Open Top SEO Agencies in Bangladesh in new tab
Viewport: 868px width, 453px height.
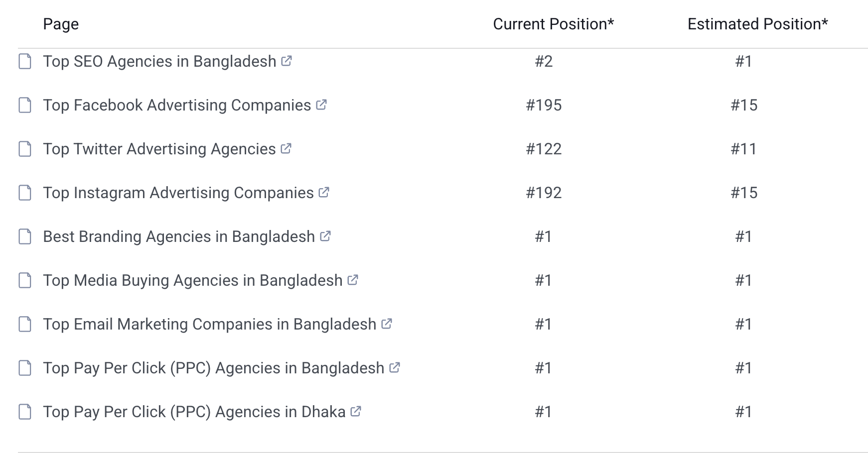286,62
